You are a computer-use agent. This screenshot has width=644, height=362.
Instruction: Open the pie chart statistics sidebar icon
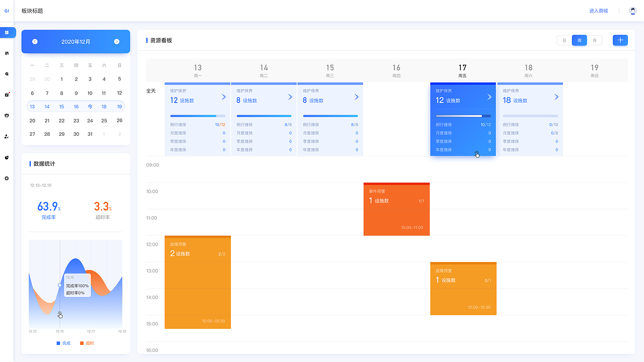7,157
